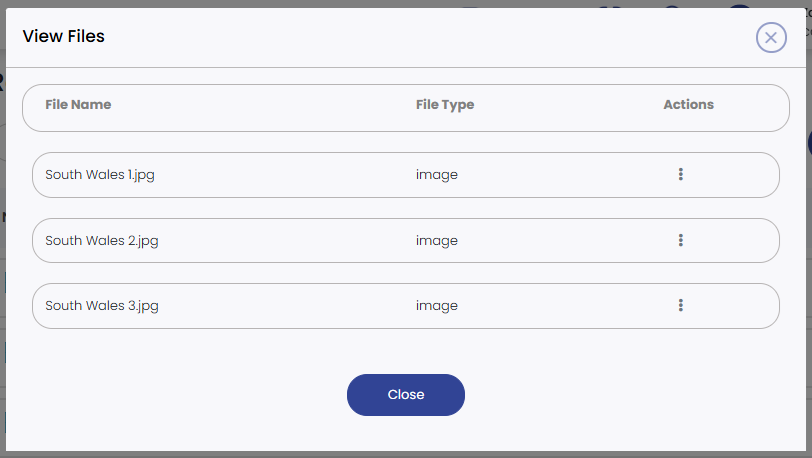Show action options for South Wales 3.jpg

681,306
